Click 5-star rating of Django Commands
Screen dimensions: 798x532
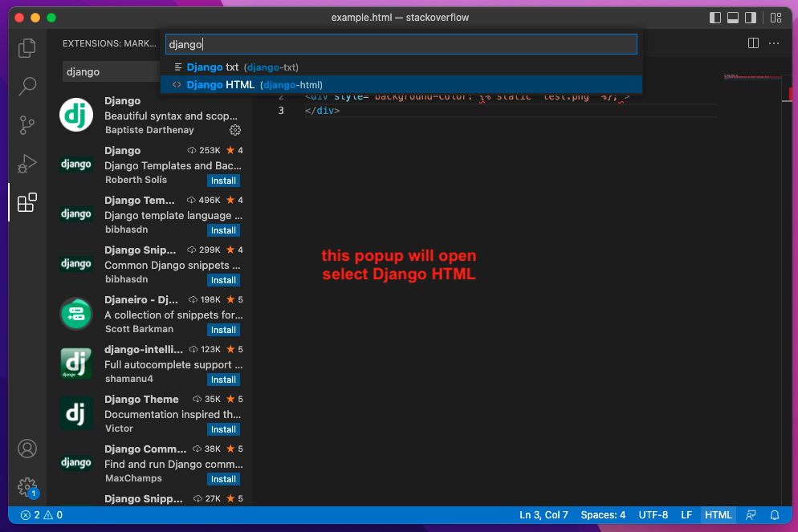click(234, 449)
